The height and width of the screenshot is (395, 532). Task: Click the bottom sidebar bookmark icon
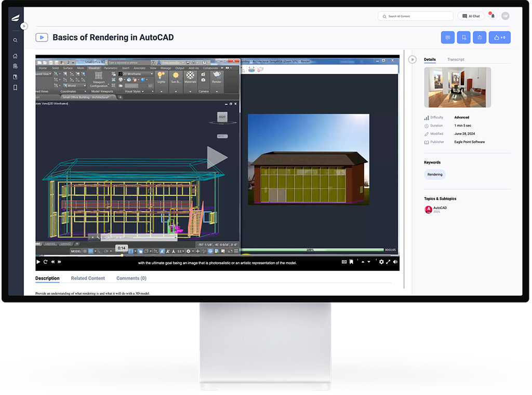15,88
